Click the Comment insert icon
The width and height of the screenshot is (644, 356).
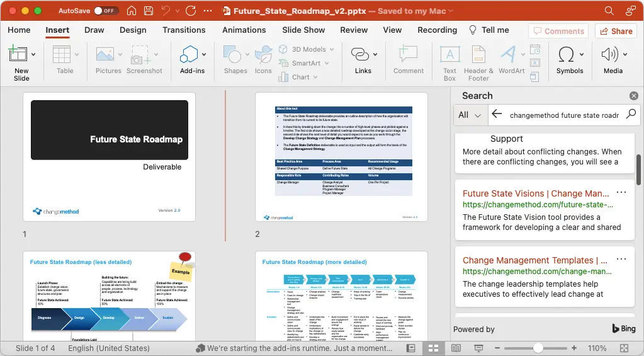[408, 54]
